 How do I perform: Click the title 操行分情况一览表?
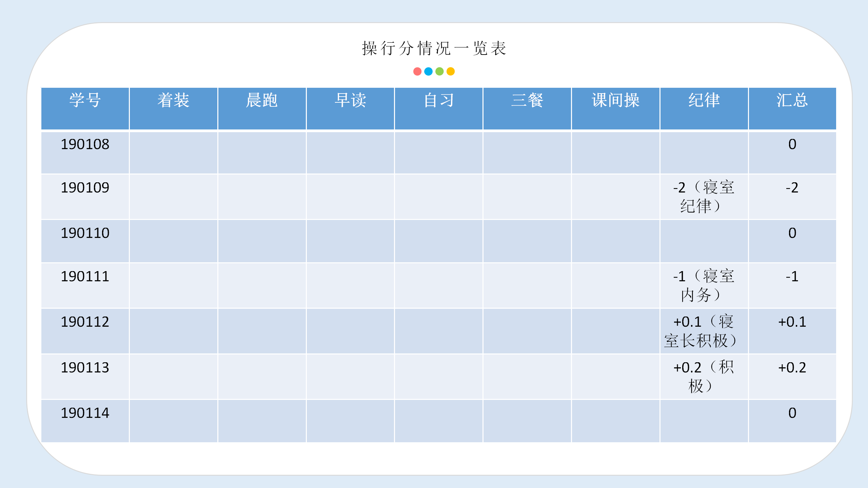coord(434,48)
